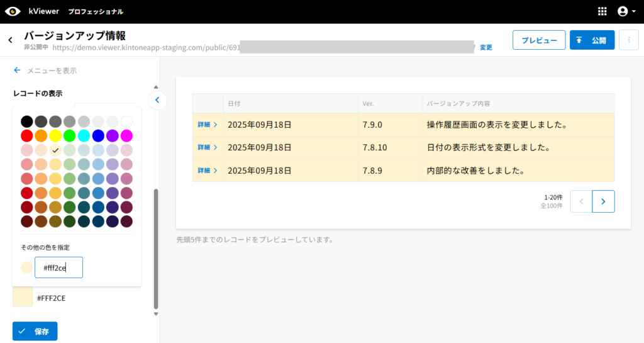Collapse the side panel with round chevron

point(157,99)
